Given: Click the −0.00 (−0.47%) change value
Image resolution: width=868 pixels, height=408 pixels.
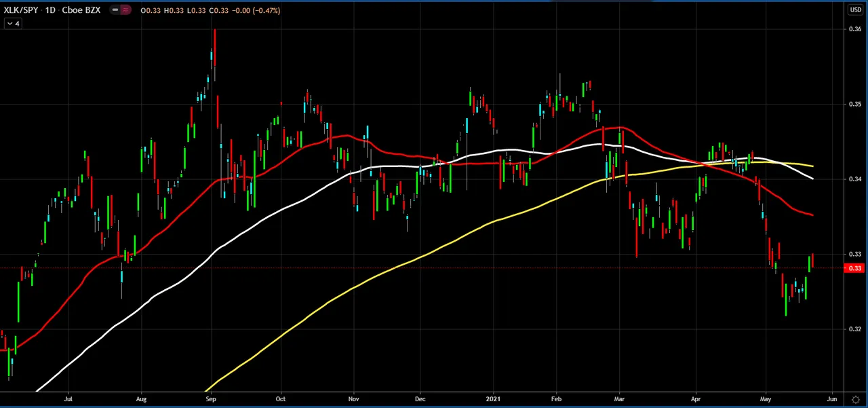Looking at the screenshot, I should (255, 10).
